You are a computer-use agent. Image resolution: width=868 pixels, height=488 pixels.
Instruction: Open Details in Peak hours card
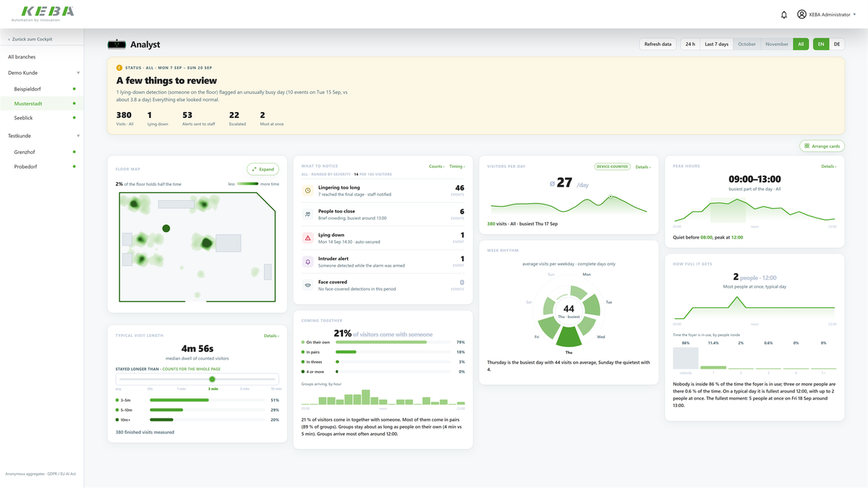[829, 166]
